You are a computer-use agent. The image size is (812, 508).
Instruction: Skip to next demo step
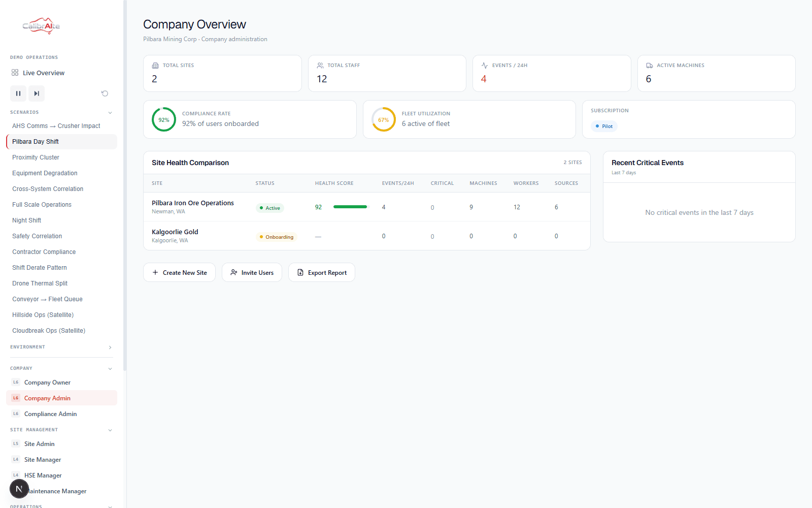click(37, 93)
